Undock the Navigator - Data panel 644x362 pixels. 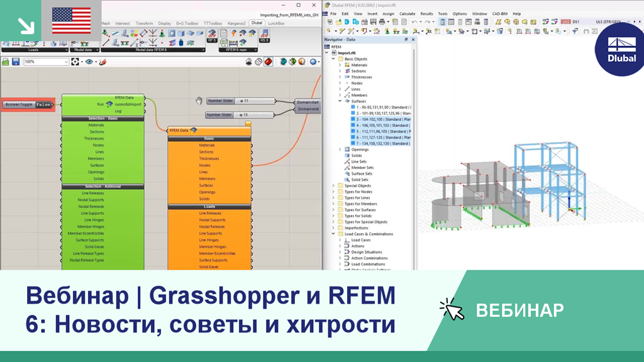(x=406, y=40)
